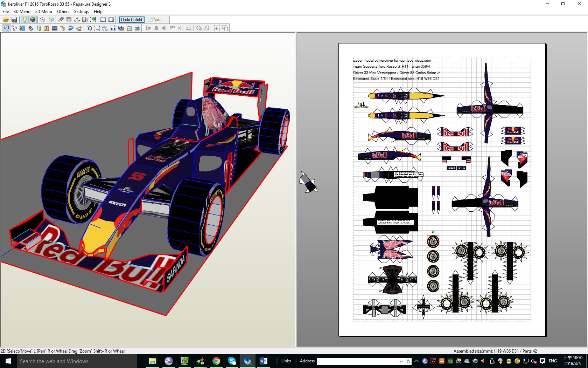Image resolution: width=588 pixels, height=368 pixels.
Task: Open the Settings menu
Action: click(x=81, y=11)
